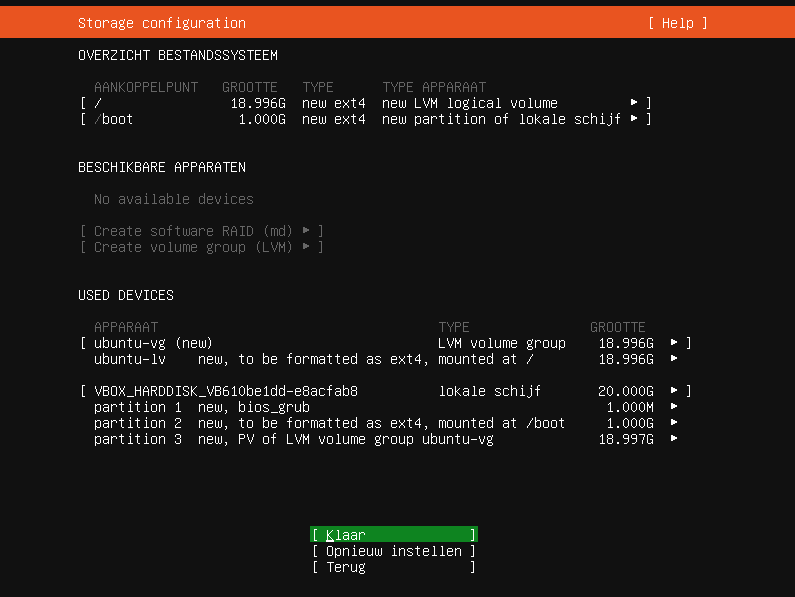
Task: Reset layout via Opnieuw instellen
Action: 394,551
